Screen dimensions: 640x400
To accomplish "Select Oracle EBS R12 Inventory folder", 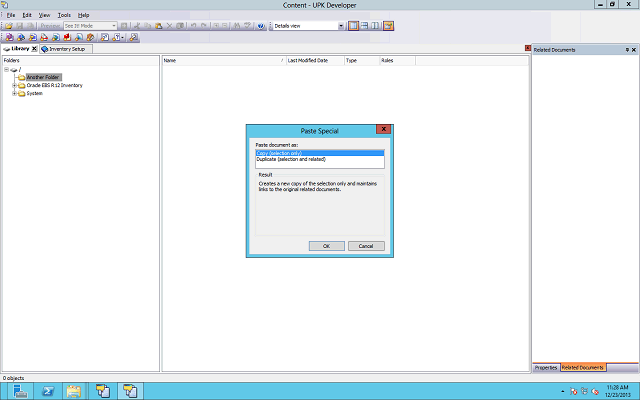I will pos(54,85).
